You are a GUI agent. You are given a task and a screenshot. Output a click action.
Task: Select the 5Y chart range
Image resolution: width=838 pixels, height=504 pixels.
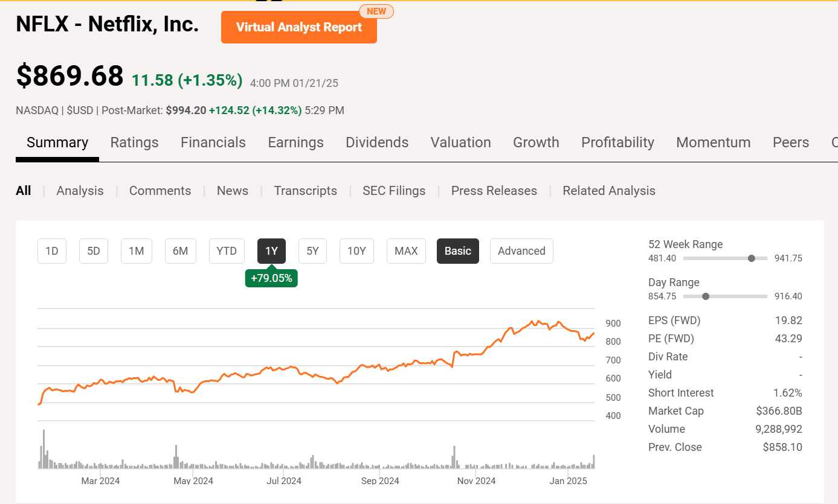tap(312, 250)
